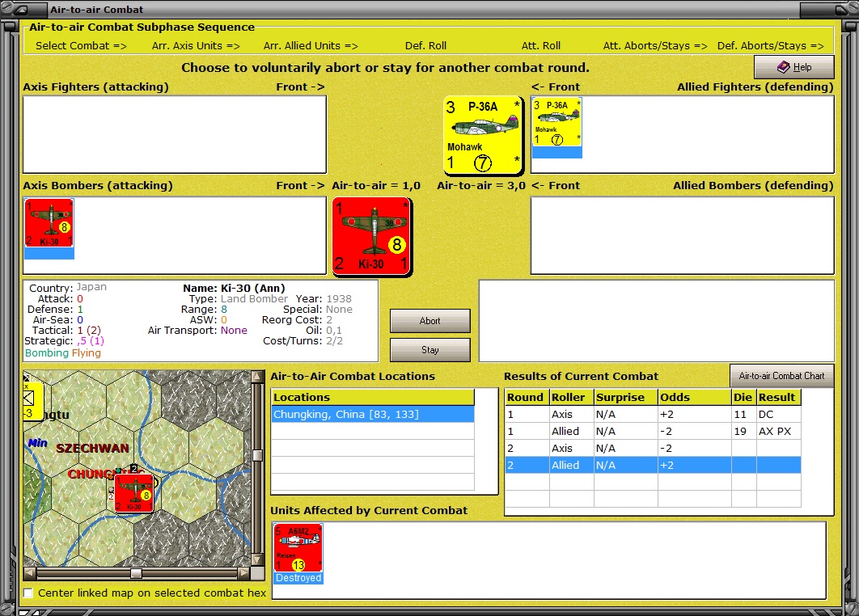Click the die roll value 19
The image size is (859, 616).
(743, 432)
